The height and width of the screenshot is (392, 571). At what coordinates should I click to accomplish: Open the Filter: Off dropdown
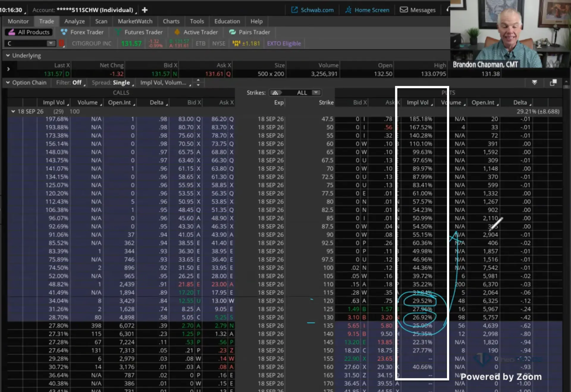[x=71, y=83]
